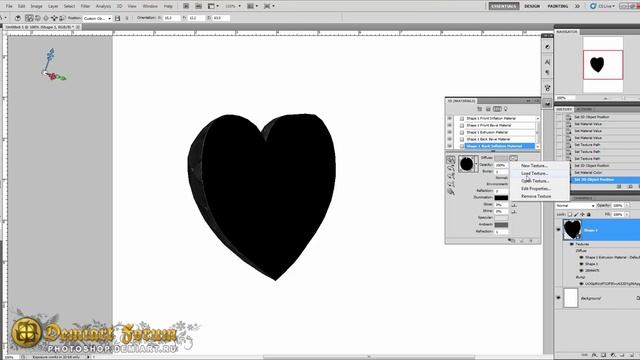Open the Edit menu
Viewport: 640px width, 360px height.
coord(22,6)
